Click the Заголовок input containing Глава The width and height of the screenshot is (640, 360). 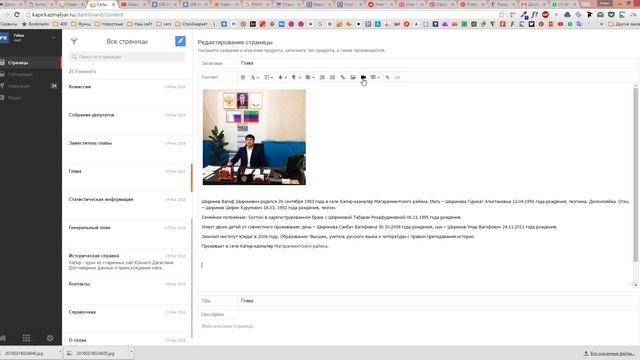coord(438,63)
